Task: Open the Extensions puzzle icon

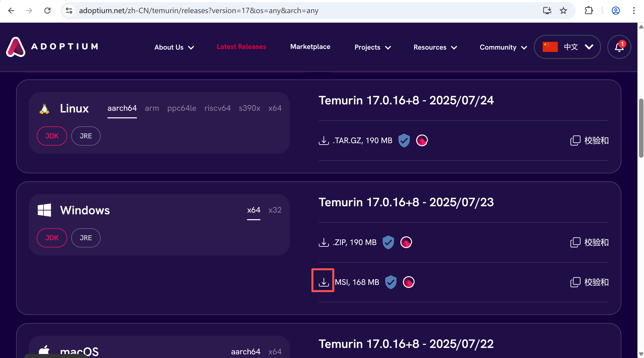Action: click(589, 11)
